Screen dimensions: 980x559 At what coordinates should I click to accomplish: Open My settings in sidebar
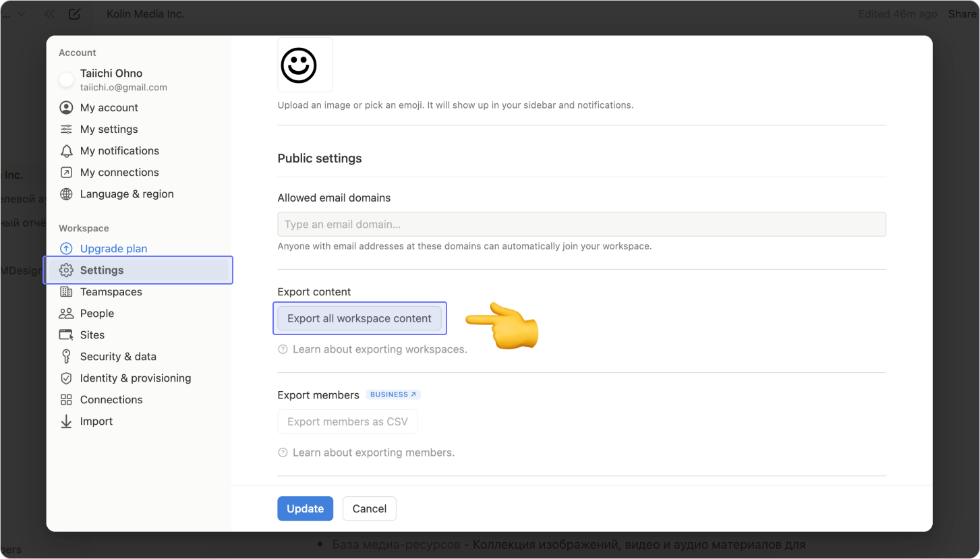(109, 129)
